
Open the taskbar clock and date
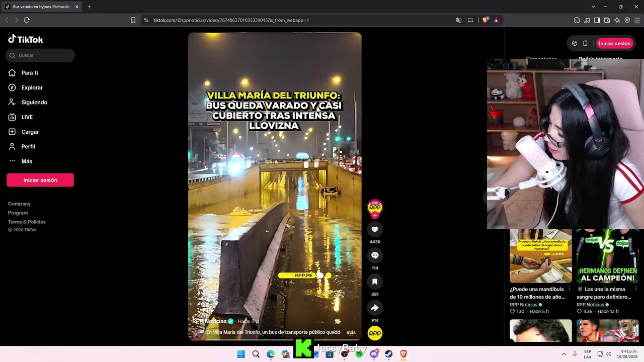[627, 354]
